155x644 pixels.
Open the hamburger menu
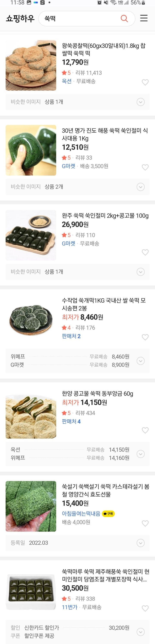coord(144,18)
